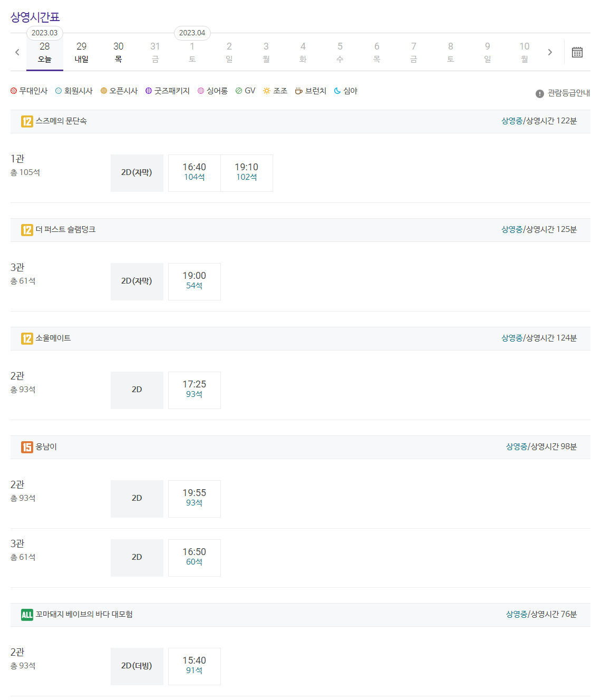
Task: Click the 12 rating badge for 스즈메의 문단속
Action: tap(27, 121)
